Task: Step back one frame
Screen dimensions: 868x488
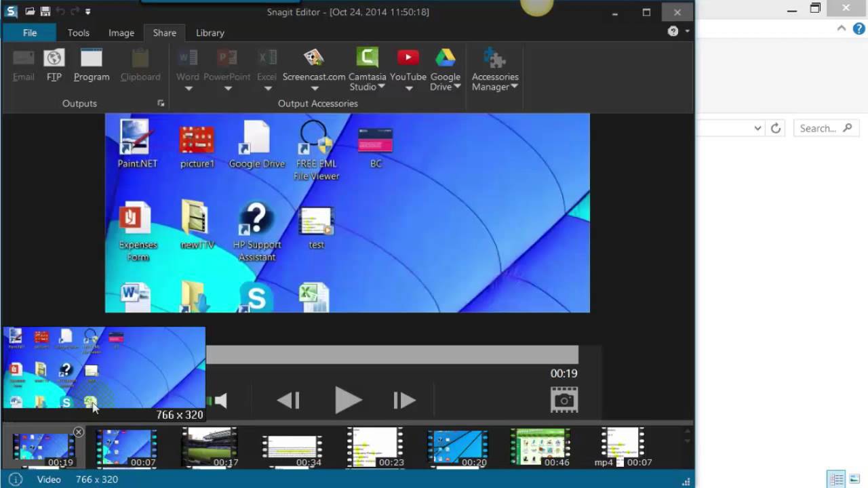Action: pyautogui.click(x=288, y=401)
